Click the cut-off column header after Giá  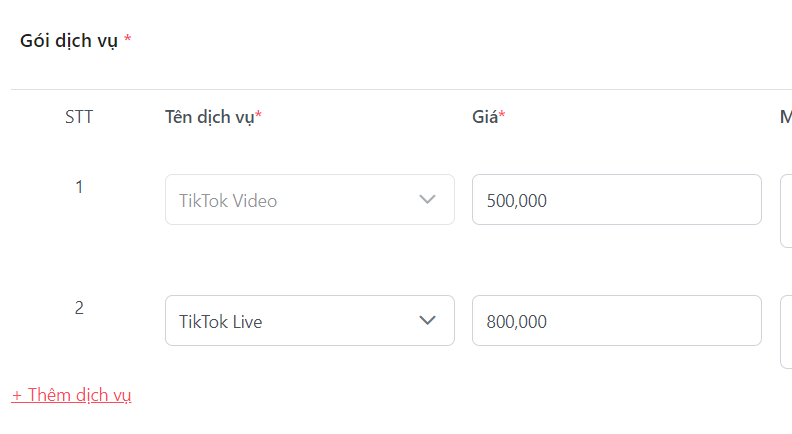point(786,117)
